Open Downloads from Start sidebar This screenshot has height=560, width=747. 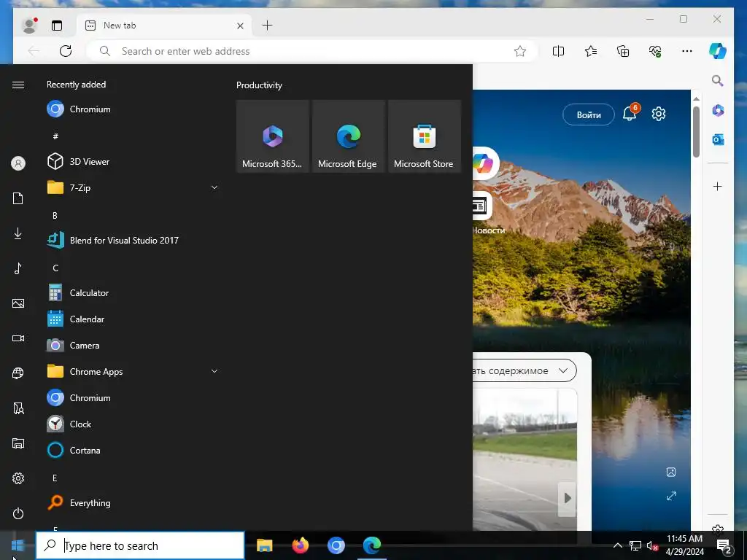[x=18, y=233]
